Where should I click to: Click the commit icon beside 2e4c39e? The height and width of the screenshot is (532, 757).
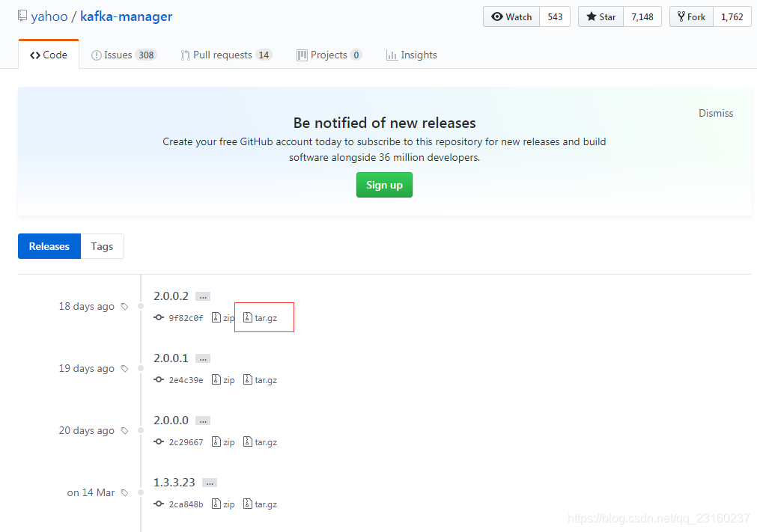point(158,379)
